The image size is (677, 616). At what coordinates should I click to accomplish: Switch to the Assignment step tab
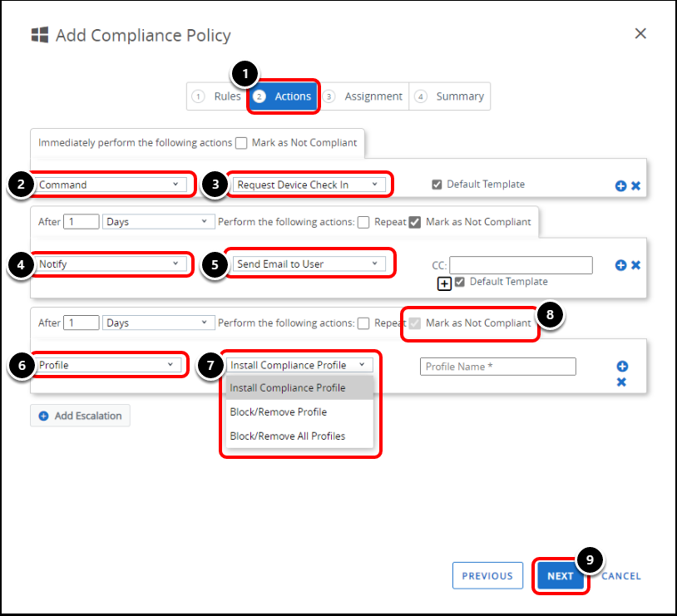click(x=364, y=96)
